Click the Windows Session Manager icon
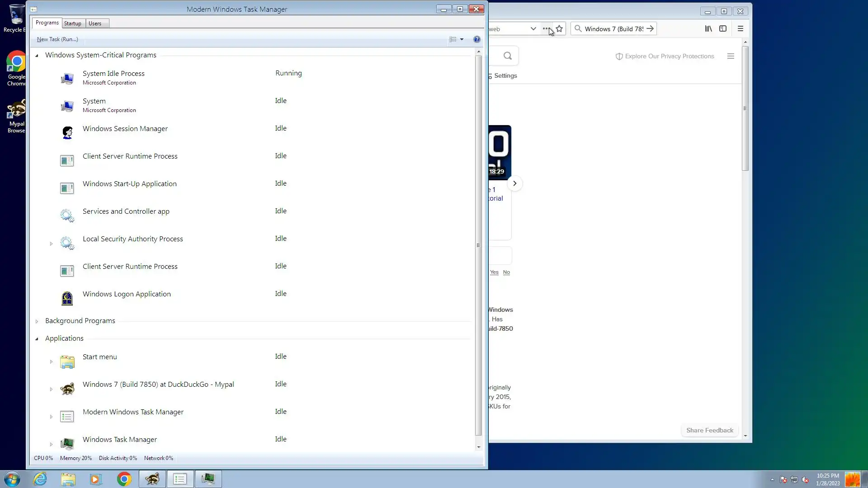Image resolution: width=868 pixels, height=488 pixels. pyautogui.click(x=67, y=133)
